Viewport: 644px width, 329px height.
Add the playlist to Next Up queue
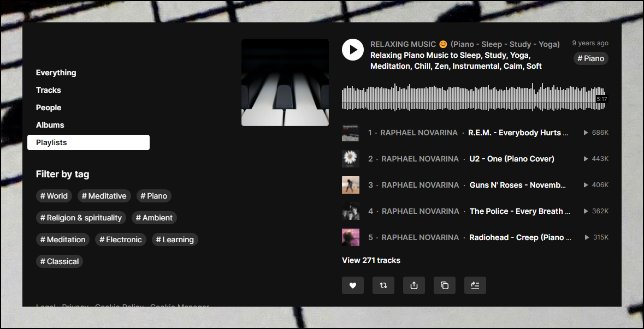tap(475, 285)
